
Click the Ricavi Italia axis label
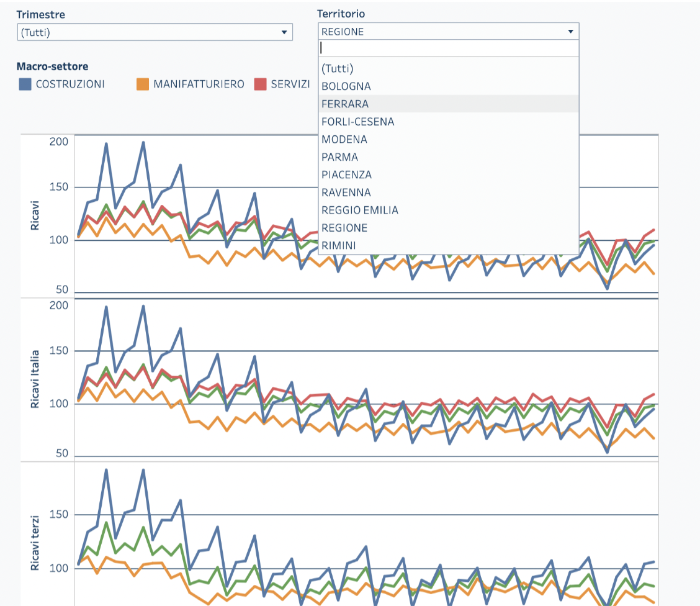click(x=34, y=379)
